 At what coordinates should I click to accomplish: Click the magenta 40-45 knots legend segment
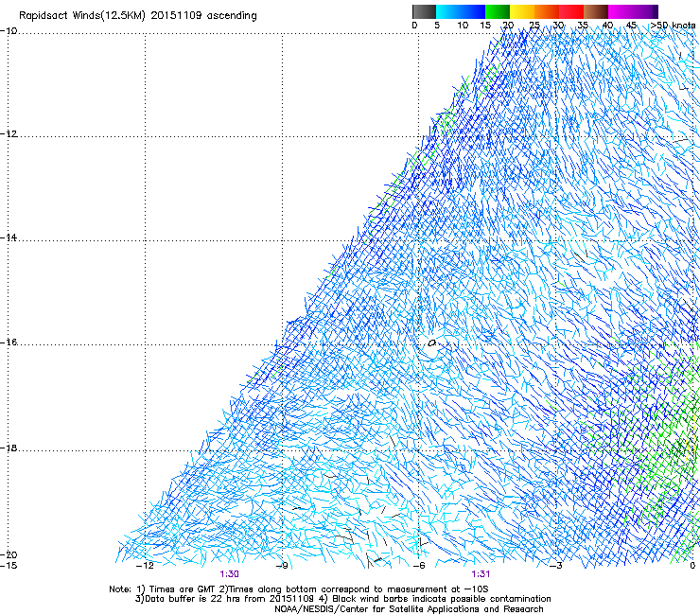click(621, 11)
